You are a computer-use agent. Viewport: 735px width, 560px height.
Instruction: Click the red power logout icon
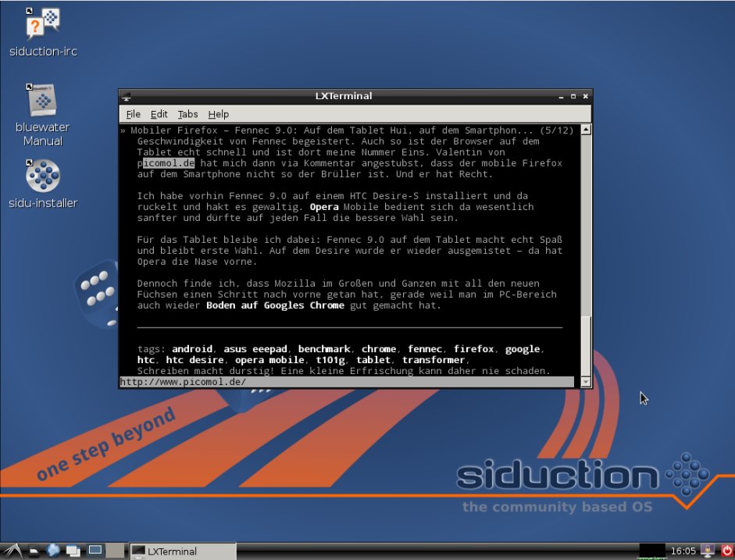[726, 551]
